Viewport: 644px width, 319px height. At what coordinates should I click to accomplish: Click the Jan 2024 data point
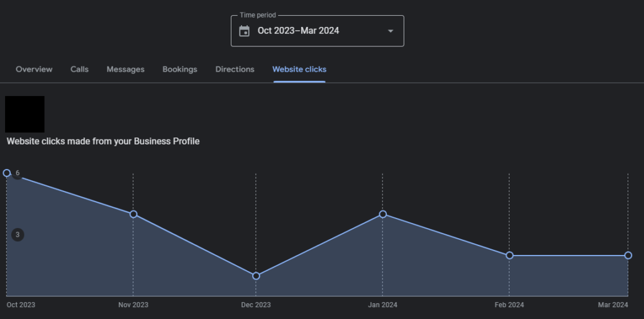click(x=383, y=214)
